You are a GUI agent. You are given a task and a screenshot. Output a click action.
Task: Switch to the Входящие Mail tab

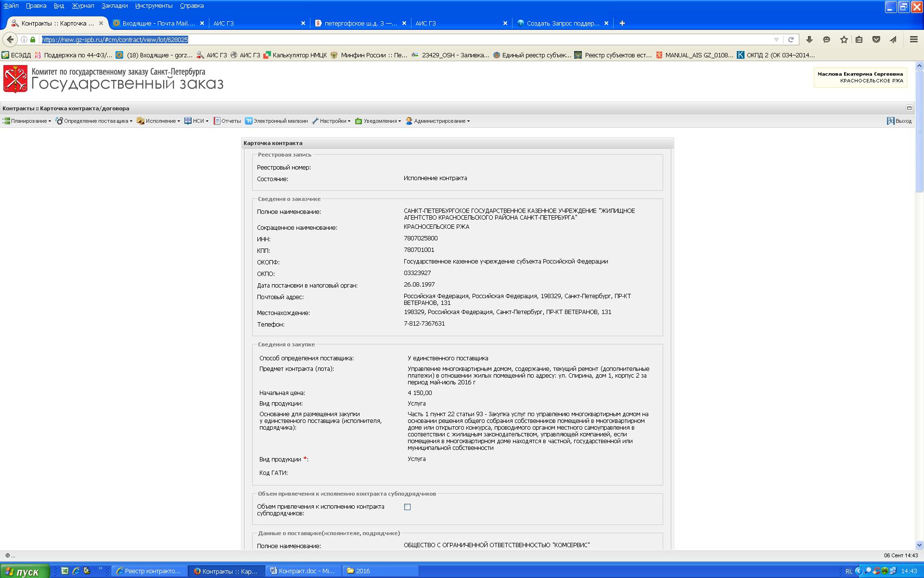[x=158, y=23]
